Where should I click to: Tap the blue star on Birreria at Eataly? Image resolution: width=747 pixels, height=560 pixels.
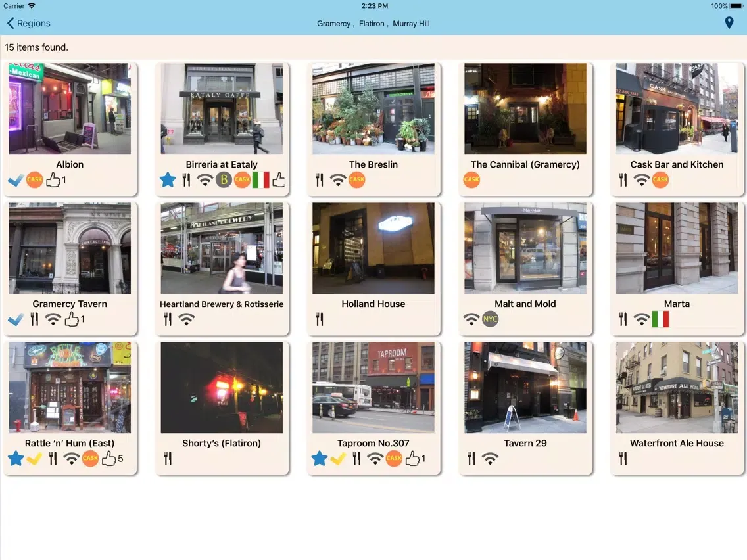coord(168,180)
